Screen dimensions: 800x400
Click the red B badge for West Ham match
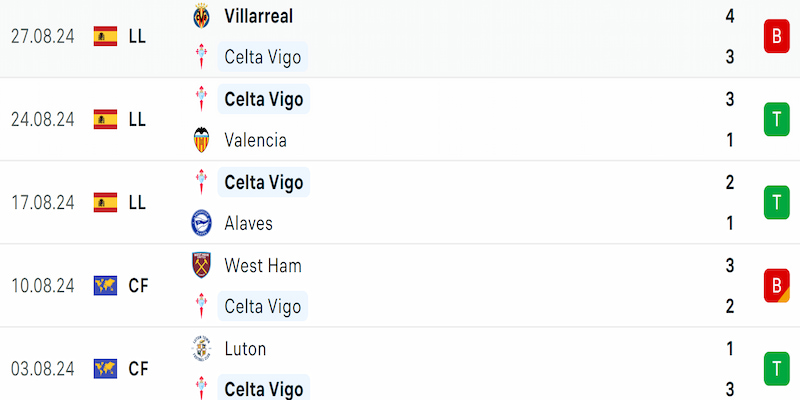pos(777,286)
